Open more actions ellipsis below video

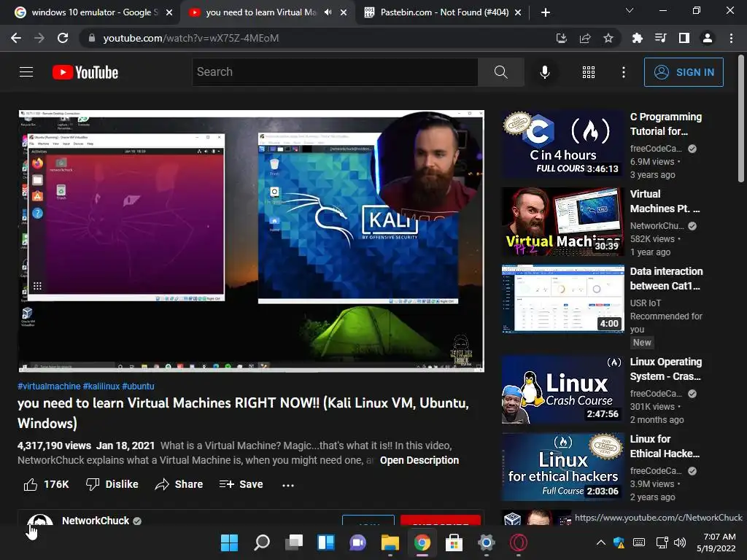287,485
